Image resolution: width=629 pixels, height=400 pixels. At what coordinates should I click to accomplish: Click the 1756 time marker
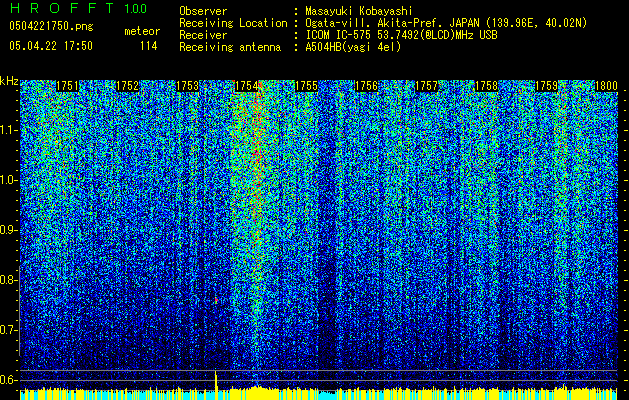tap(366, 86)
